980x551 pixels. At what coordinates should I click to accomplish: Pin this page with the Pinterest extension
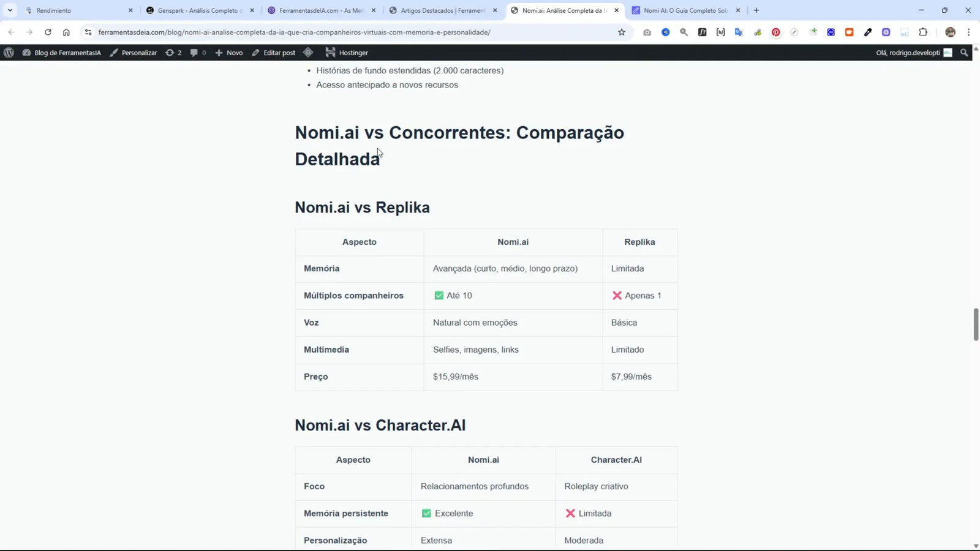coord(776,32)
